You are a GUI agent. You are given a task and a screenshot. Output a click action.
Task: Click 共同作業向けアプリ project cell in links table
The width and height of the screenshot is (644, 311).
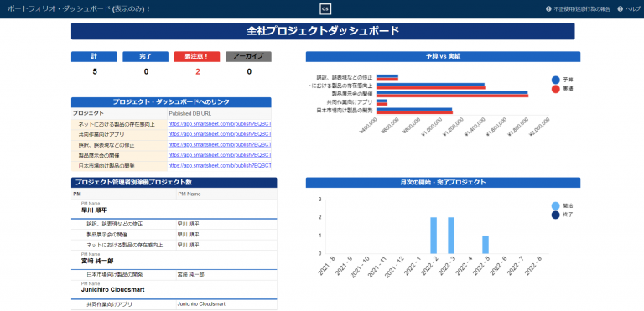pyautogui.click(x=120, y=134)
